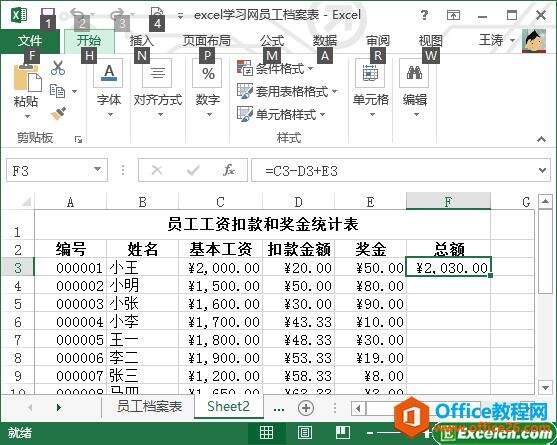The height and width of the screenshot is (445, 557).
Task: Switch to Page Layout view in status bar
Action: (304, 433)
